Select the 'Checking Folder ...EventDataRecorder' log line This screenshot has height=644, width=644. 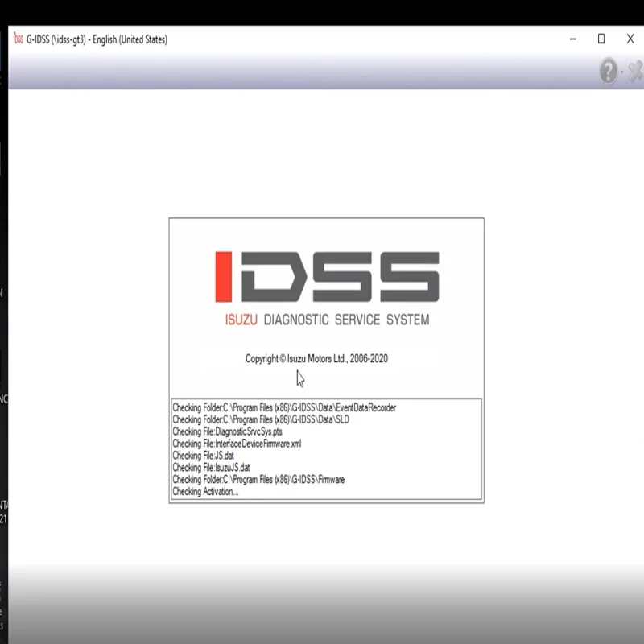coord(284,407)
